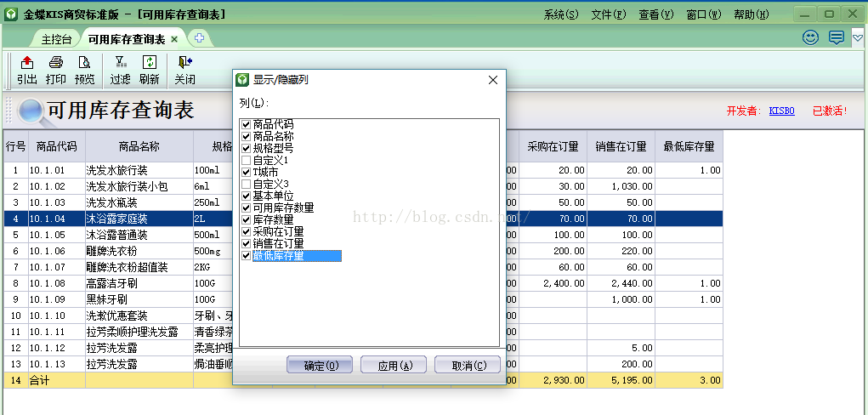Uncheck the 库存数量 column checkbox
Image resolution: width=868 pixels, height=415 pixels.
247,220
